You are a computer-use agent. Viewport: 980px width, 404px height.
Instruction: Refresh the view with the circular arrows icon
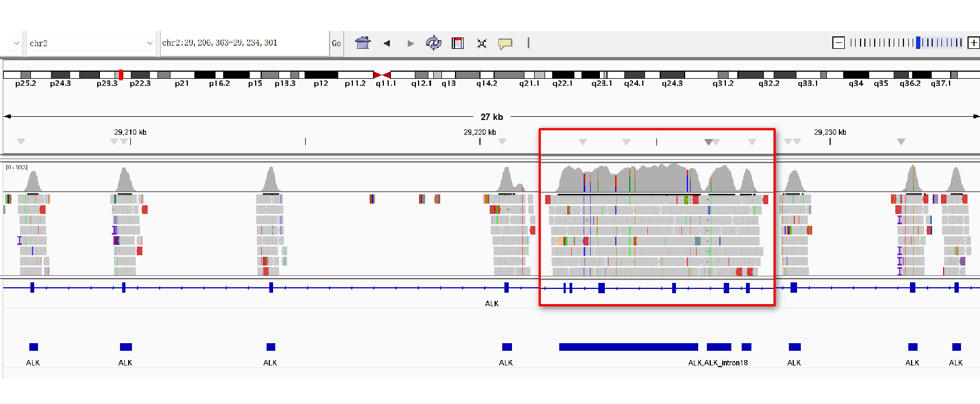click(x=433, y=43)
